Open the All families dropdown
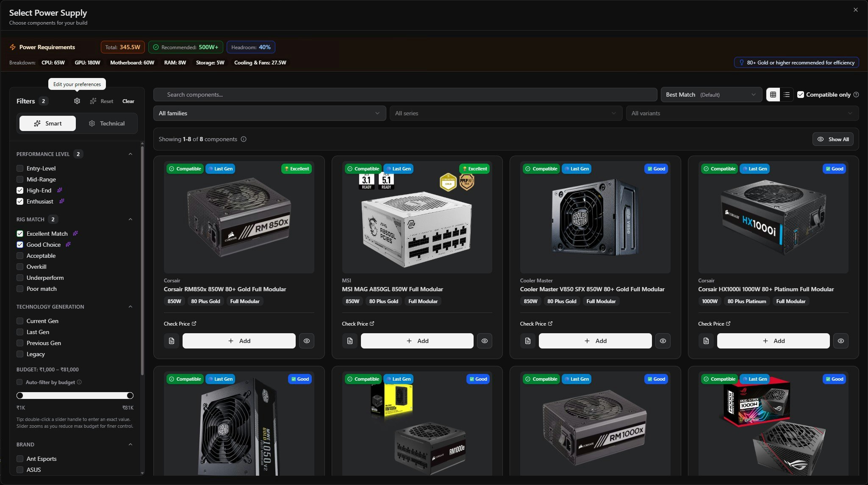Screen dimensions: 868x485 269,113
